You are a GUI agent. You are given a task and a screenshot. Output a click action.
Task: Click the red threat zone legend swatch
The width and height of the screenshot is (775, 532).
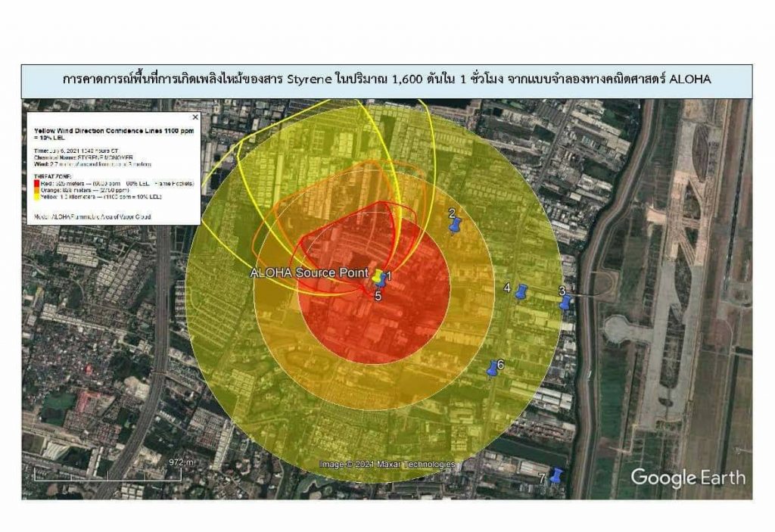pyautogui.click(x=36, y=184)
